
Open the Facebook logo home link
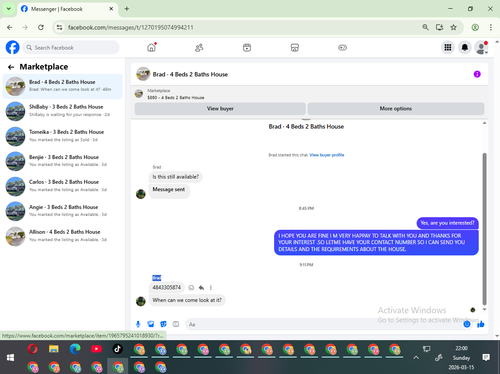coord(13,47)
